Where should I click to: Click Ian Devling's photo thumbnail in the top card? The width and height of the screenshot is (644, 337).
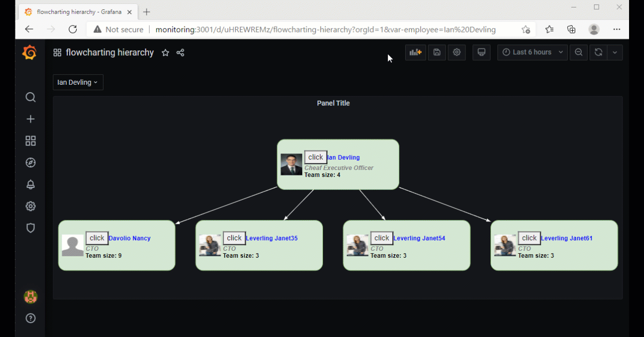pos(291,165)
